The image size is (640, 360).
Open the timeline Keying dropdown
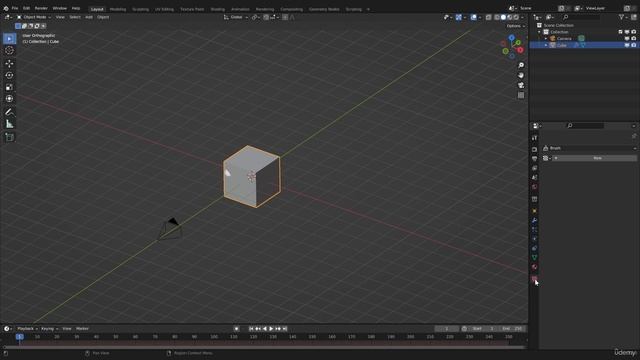[49, 329]
